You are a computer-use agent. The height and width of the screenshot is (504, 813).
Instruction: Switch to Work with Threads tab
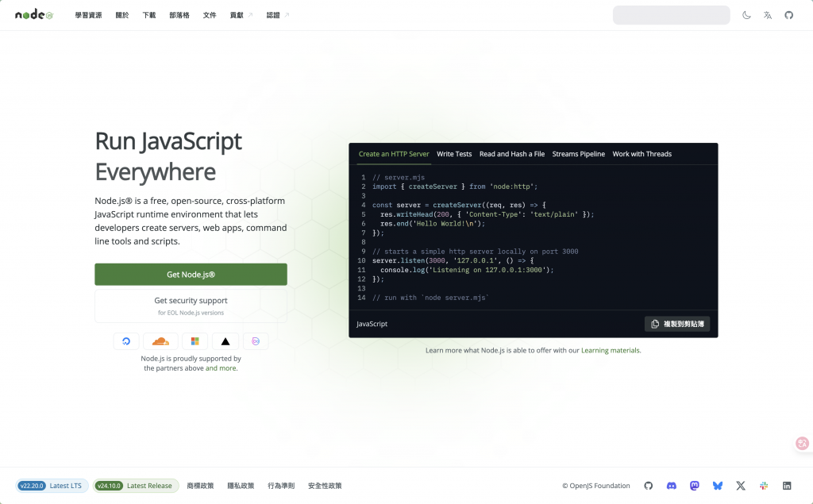642,154
